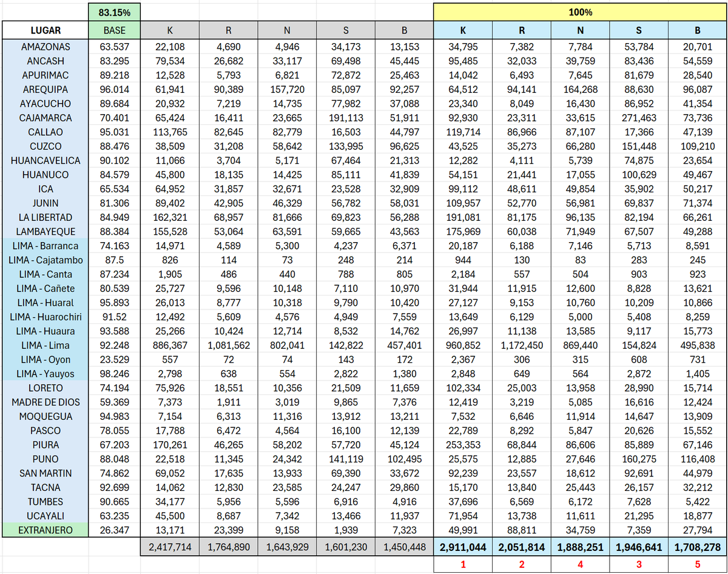This screenshot has width=728, height=574.
Task: Click red rank 3 below 1,946,641
Action: tap(639, 565)
